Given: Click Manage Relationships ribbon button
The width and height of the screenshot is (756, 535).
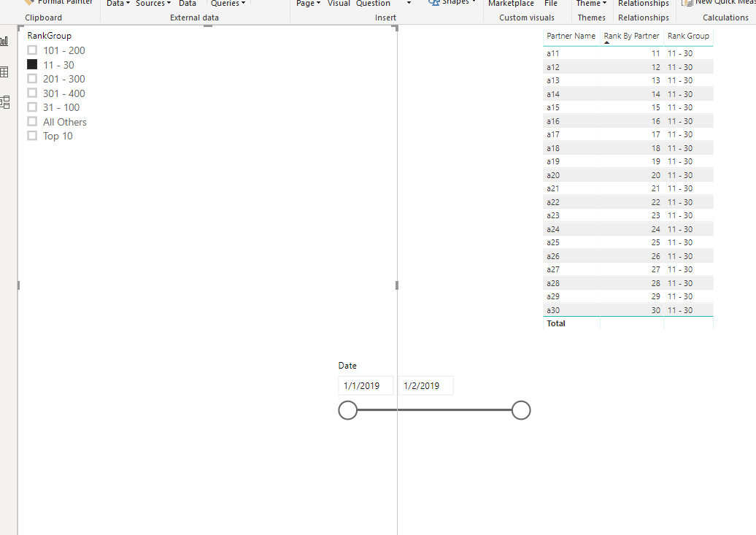Looking at the screenshot, I should point(643,4).
